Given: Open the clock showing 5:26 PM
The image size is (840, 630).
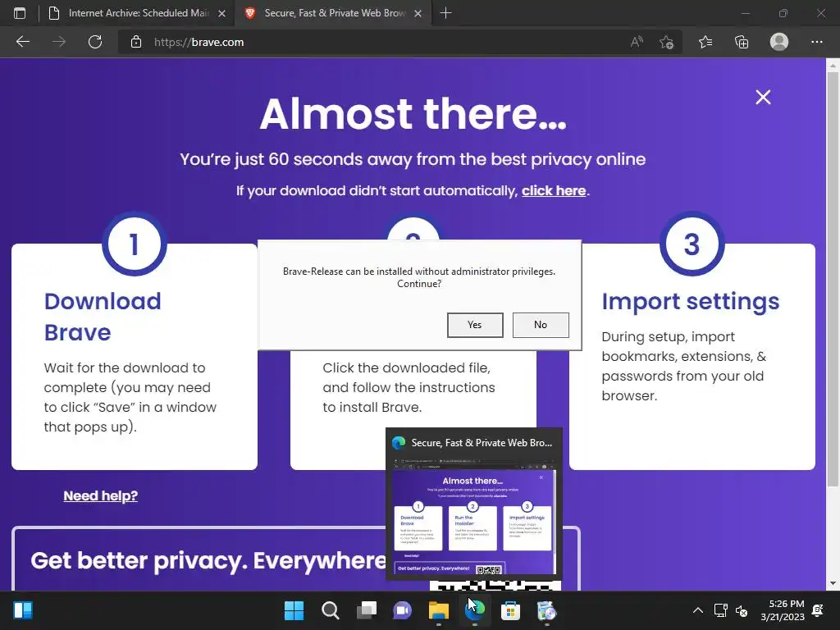Looking at the screenshot, I should (783, 610).
